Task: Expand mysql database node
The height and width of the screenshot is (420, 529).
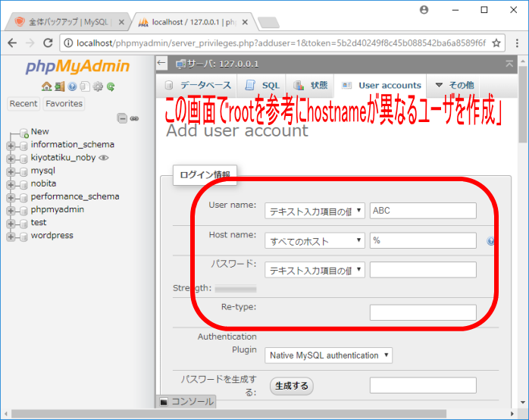Action: pos(11,171)
